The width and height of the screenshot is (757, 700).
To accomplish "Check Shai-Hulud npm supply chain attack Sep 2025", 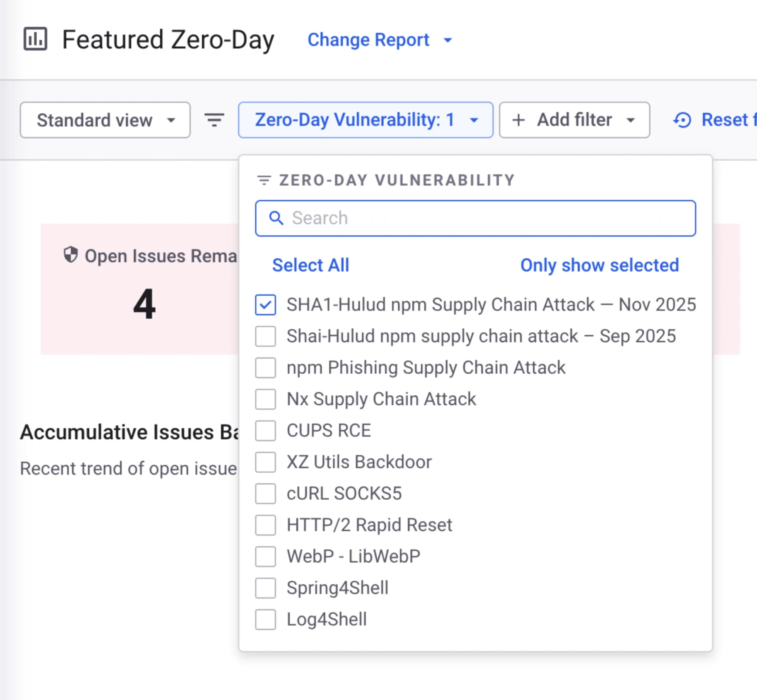I will point(266,336).
